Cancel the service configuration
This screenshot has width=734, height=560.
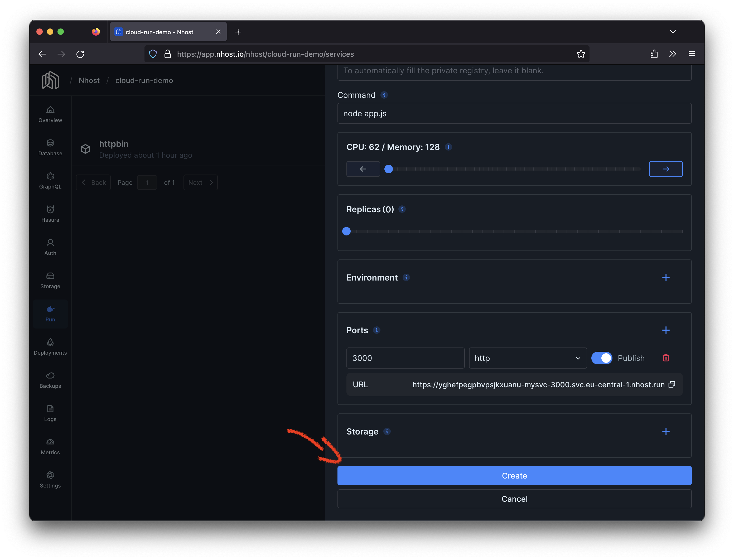click(x=514, y=499)
